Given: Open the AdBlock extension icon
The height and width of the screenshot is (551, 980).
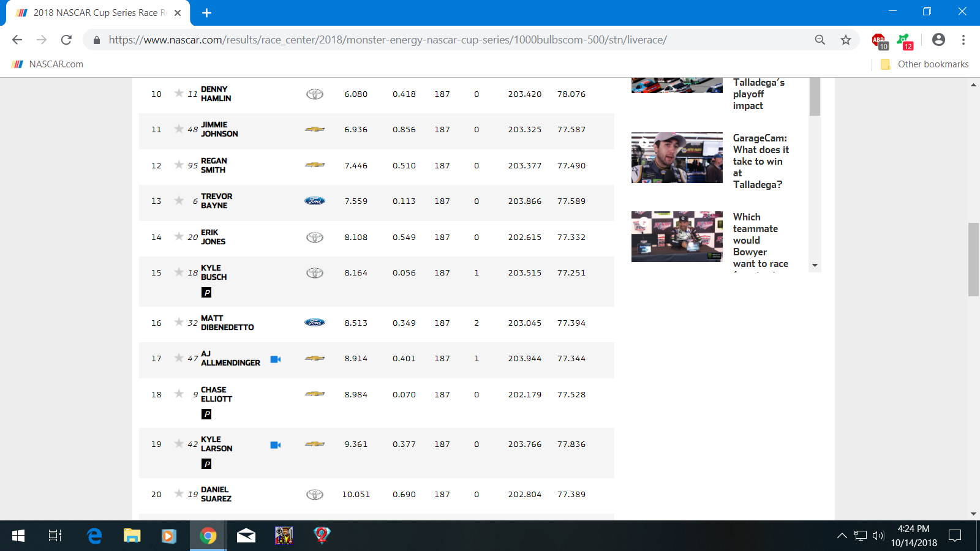Looking at the screenshot, I should tap(879, 40).
